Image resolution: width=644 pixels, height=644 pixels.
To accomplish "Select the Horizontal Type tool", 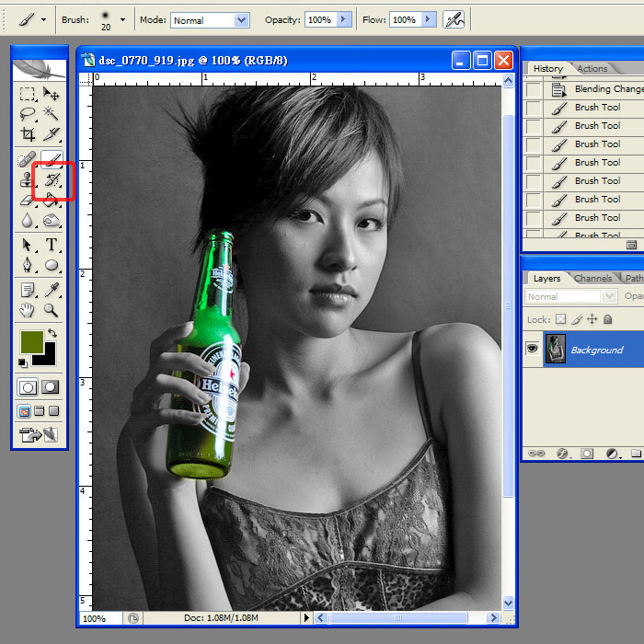I will pos(52,245).
